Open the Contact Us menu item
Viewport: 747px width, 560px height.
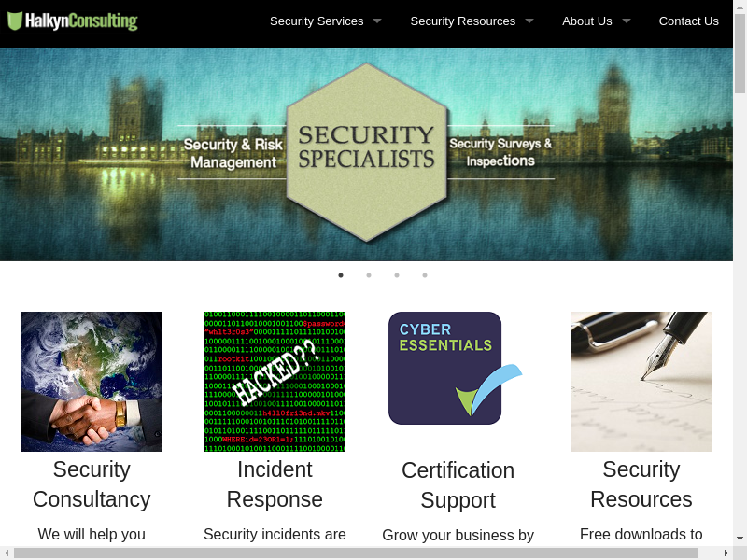tap(688, 21)
